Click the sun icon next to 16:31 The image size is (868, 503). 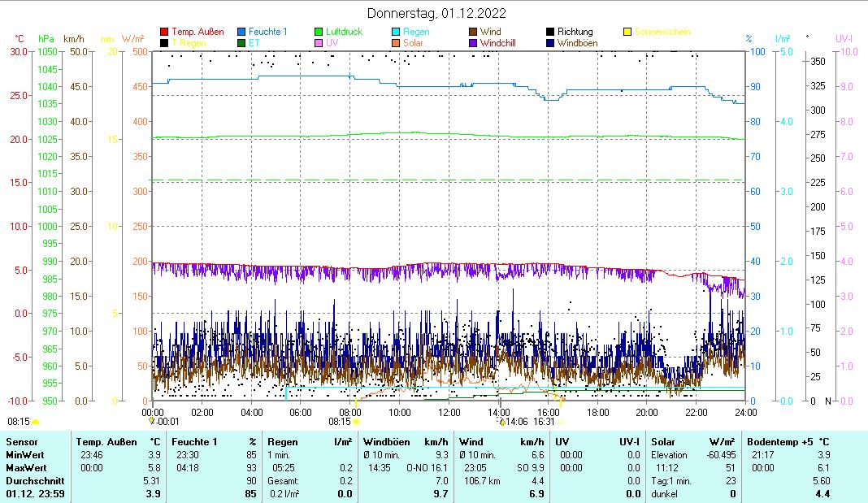pyautogui.click(x=561, y=422)
